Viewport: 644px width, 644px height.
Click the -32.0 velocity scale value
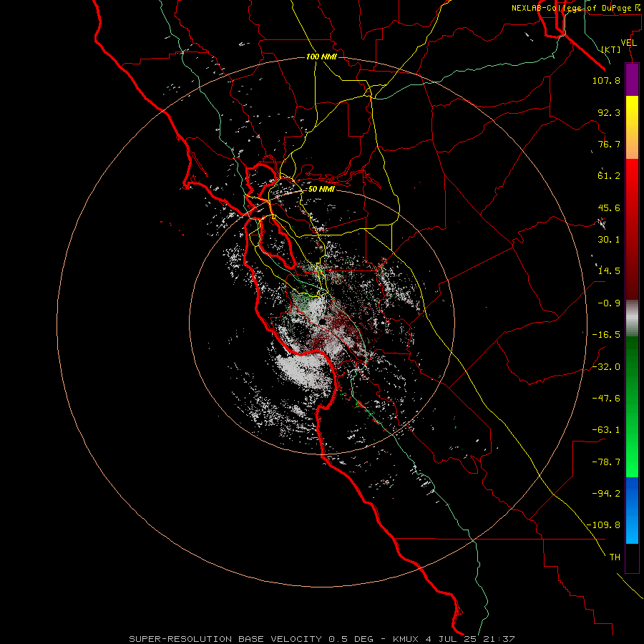coord(606,367)
